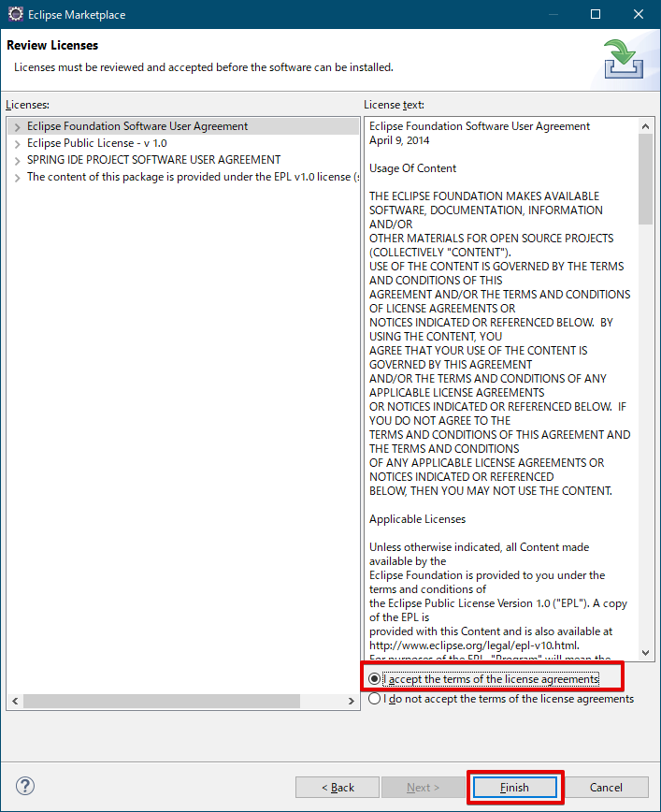Click the 'Review Licenses' heading
The height and width of the screenshot is (812, 661).
coord(52,45)
